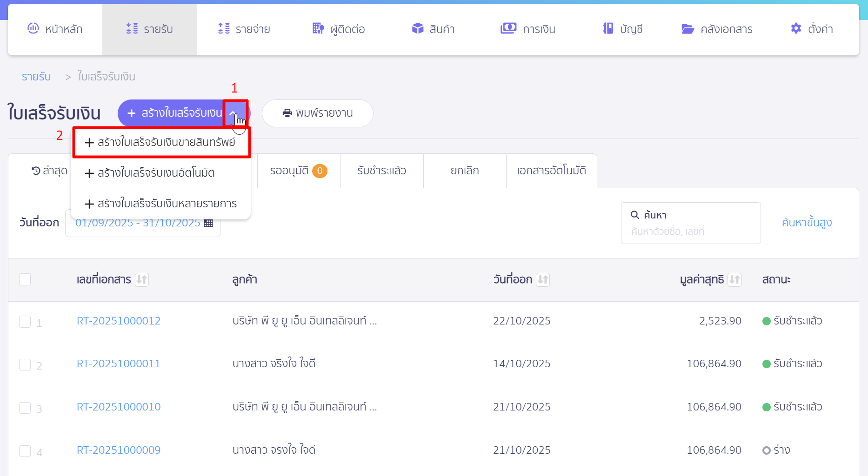Check the checkbox for row RT-20251000009
Image resolution: width=868 pixels, height=476 pixels.
[x=25, y=451]
